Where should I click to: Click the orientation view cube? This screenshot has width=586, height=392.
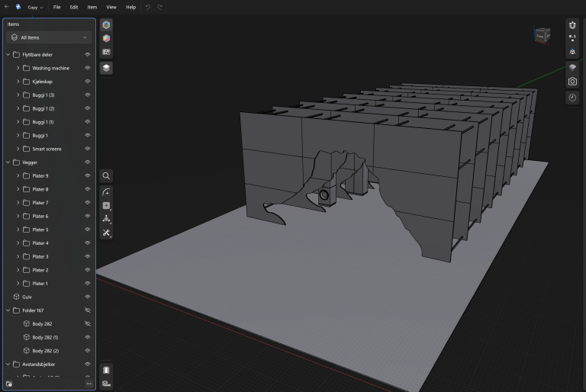(x=542, y=34)
